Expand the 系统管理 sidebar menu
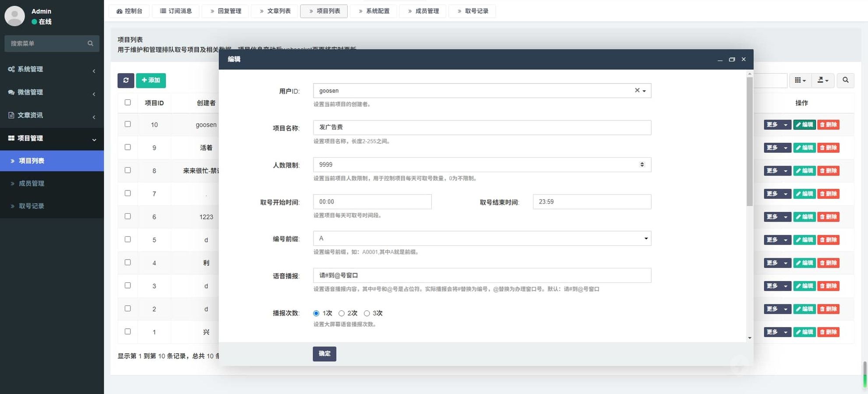This screenshot has height=394, width=868. point(52,69)
